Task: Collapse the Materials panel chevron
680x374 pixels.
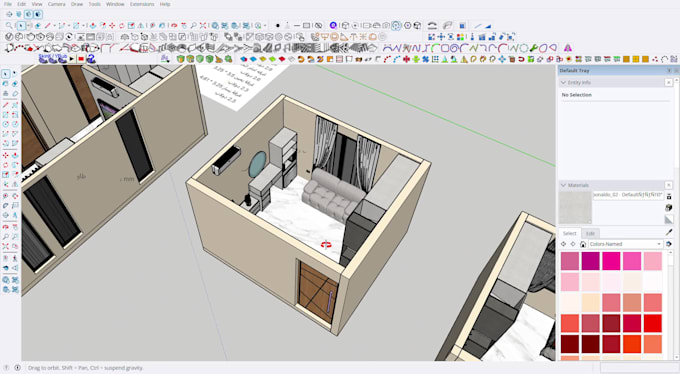Action: point(563,185)
